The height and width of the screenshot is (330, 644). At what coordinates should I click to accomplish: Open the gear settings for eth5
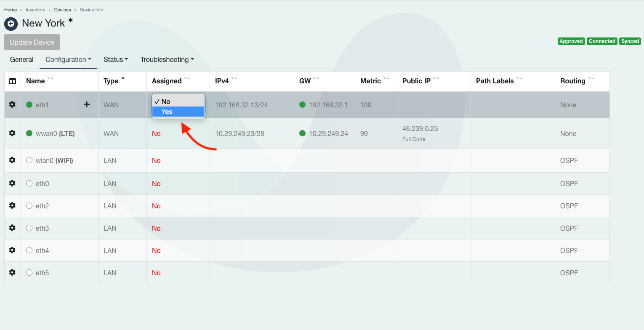(12, 272)
